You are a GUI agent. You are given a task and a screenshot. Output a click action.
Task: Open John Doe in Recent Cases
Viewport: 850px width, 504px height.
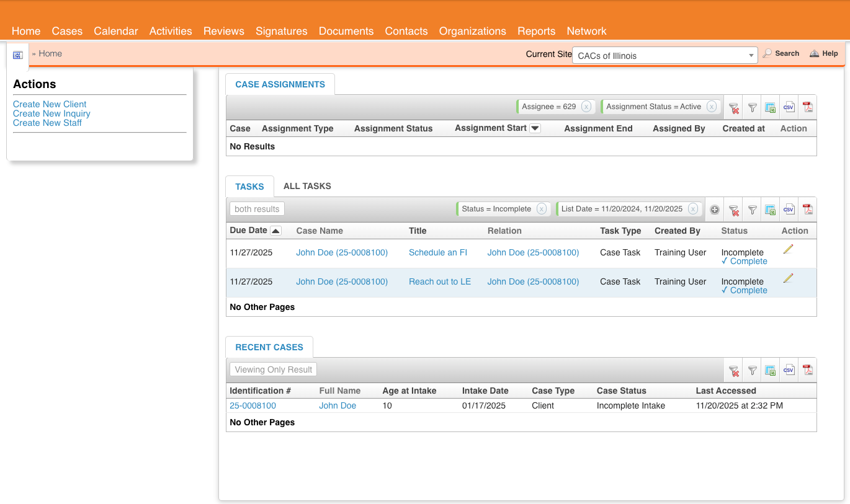pos(338,405)
